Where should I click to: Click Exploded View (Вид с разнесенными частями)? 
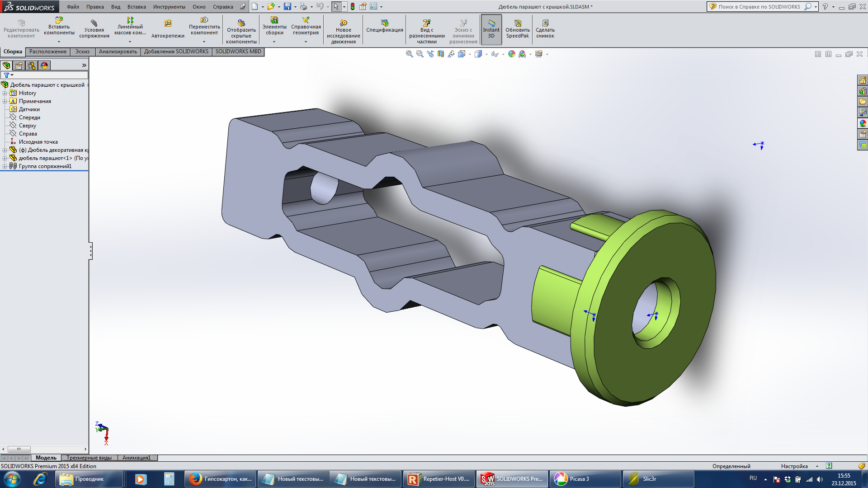(x=427, y=31)
